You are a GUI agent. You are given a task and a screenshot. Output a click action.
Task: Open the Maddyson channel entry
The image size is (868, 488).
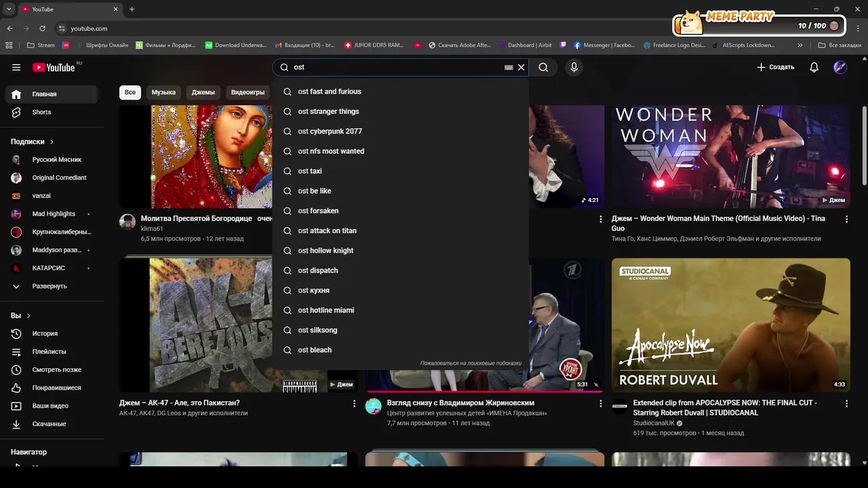(x=52, y=250)
